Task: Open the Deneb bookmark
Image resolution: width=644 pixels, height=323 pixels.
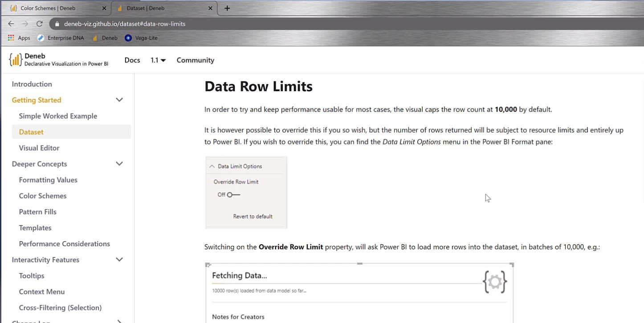Action: (x=105, y=38)
